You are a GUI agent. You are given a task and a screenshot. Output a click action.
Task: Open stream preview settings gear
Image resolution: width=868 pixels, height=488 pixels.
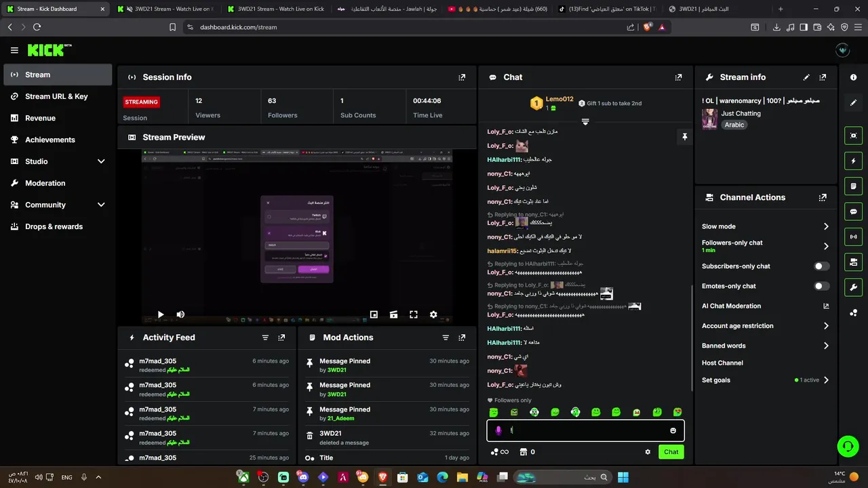pyautogui.click(x=433, y=314)
